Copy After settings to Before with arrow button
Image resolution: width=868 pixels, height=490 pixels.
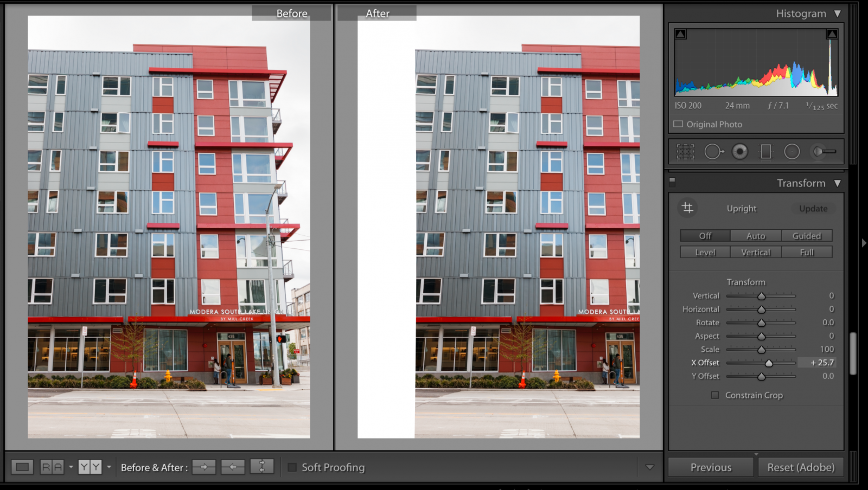click(232, 467)
